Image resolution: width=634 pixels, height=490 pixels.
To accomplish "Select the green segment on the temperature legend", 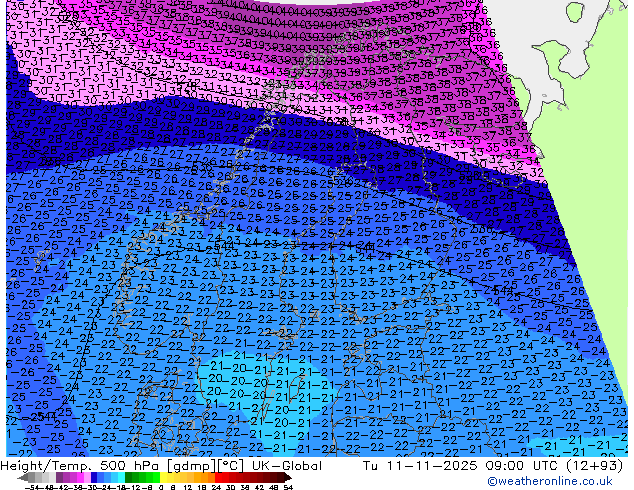I will click(136, 478).
